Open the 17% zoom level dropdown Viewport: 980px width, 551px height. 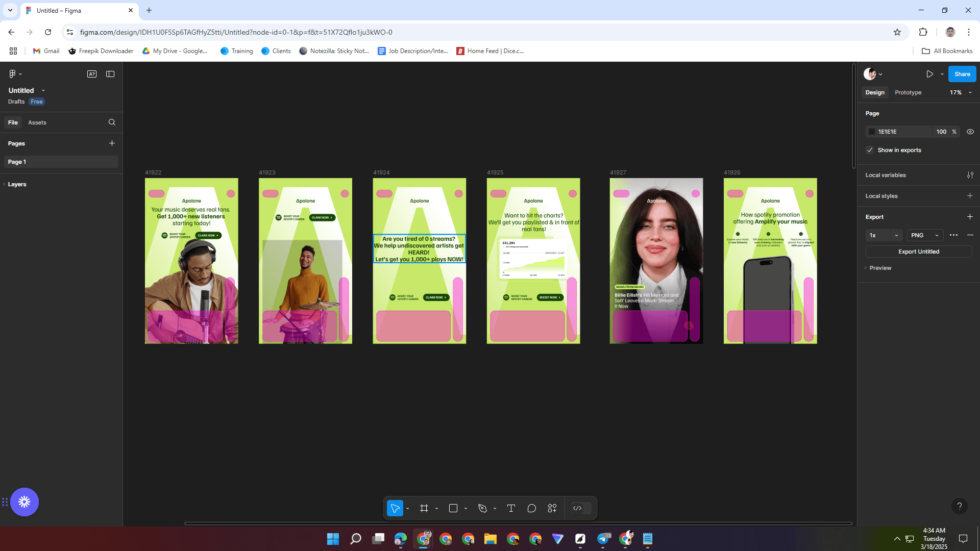961,92
